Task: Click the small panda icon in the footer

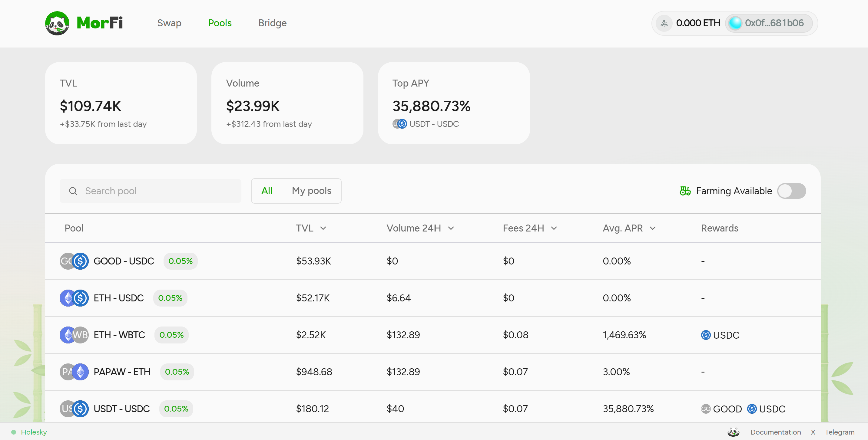Action: (733, 432)
